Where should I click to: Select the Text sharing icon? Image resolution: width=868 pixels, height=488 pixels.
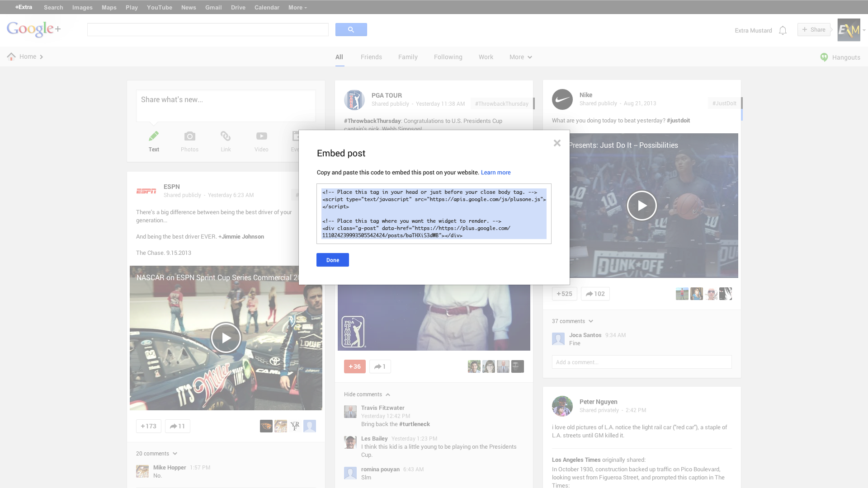tap(154, 140)
